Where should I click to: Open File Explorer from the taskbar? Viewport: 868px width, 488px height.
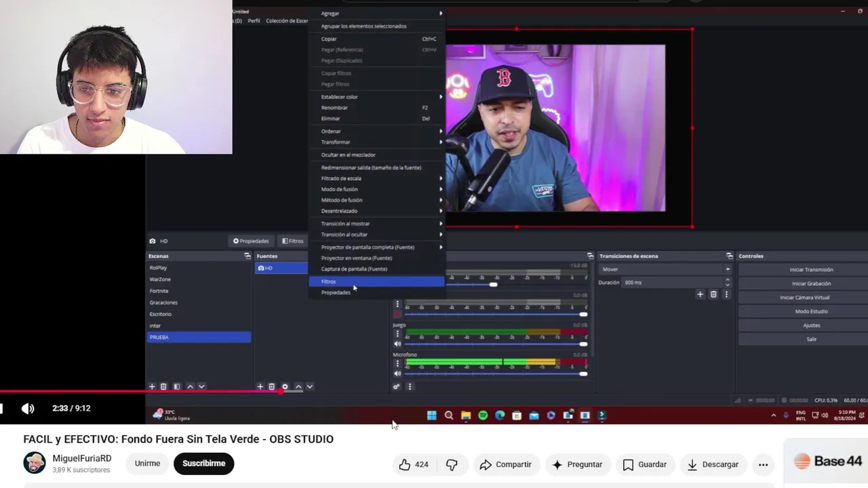[466, 415]
